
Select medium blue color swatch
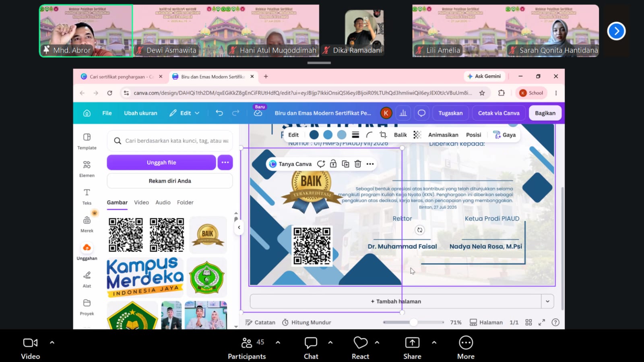tap(328, 135)
